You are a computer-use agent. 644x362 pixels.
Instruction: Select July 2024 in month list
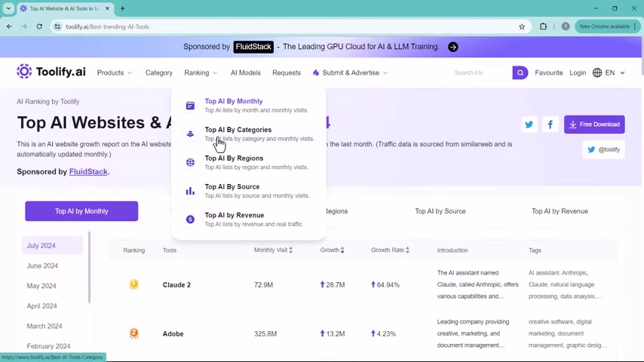(52, 245)
